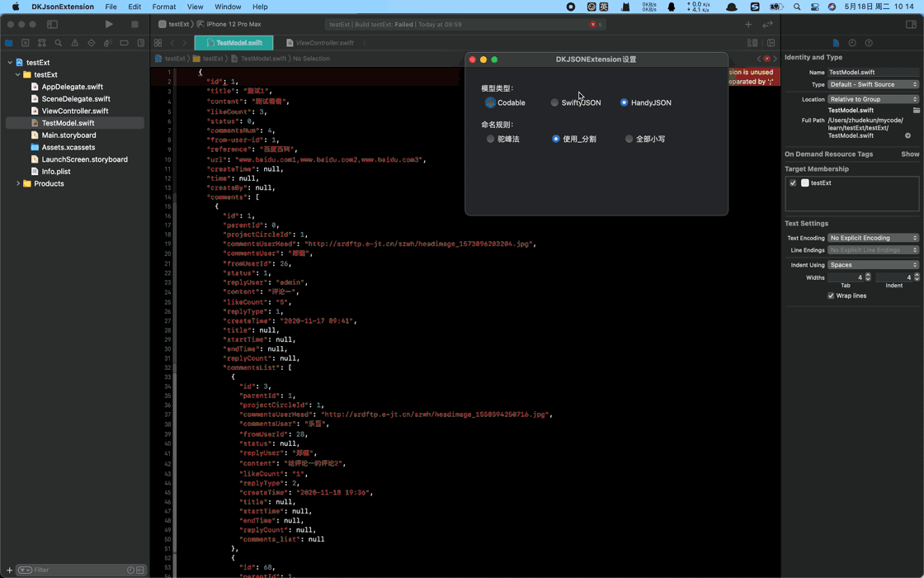Open the Test navigator diamond icon
Viewport: 924px width, 578px height.
point(92,42)
